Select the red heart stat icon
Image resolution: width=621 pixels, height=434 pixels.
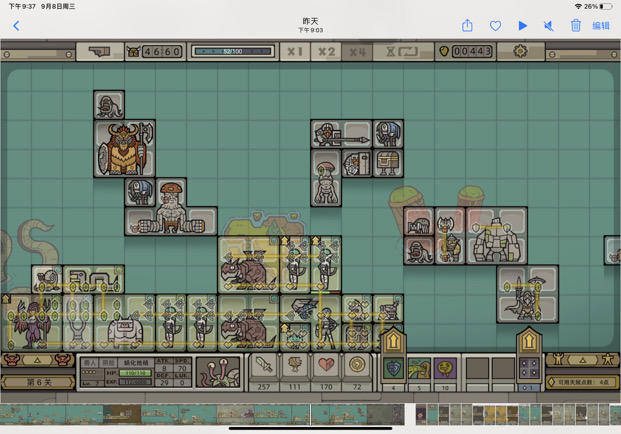pyautogui.click(x=326, y=365)
